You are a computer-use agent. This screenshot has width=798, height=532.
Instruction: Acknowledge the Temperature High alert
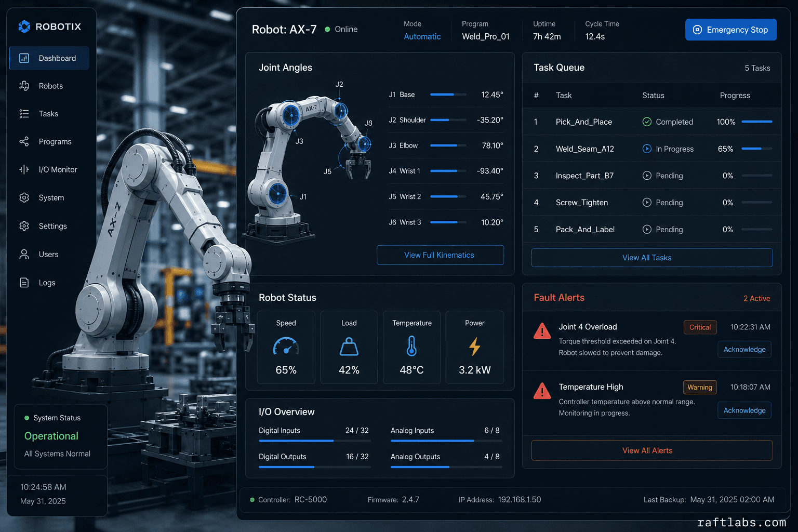(x=744, y=410)
